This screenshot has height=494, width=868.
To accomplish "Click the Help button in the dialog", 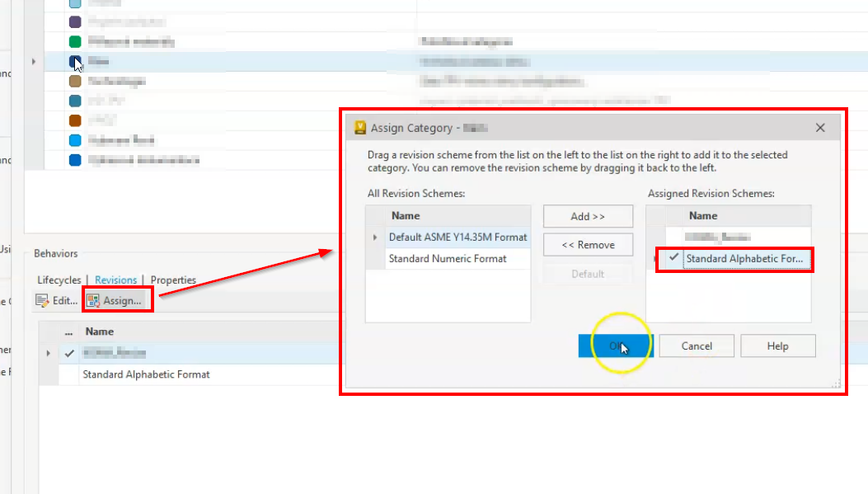I will click(777, 346).
